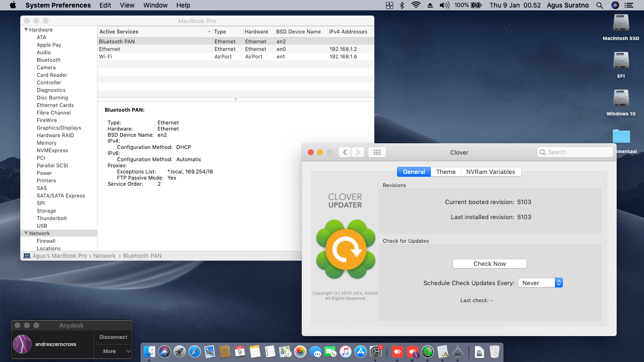Launch Finder from the Dock

pos(149,352)
